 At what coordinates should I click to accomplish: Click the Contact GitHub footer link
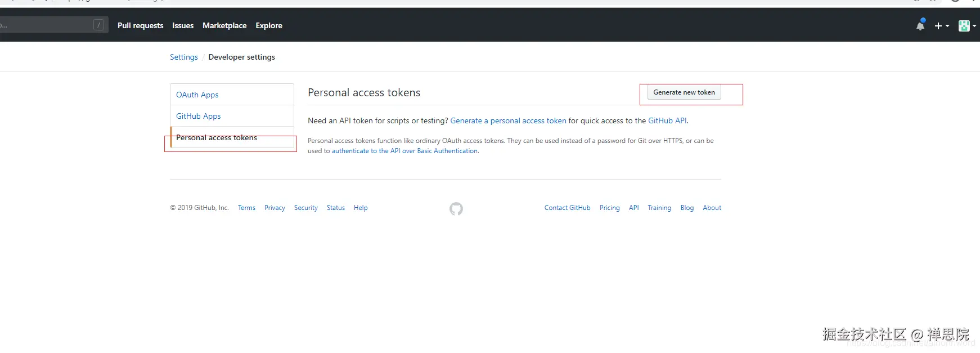click(567, 208)
